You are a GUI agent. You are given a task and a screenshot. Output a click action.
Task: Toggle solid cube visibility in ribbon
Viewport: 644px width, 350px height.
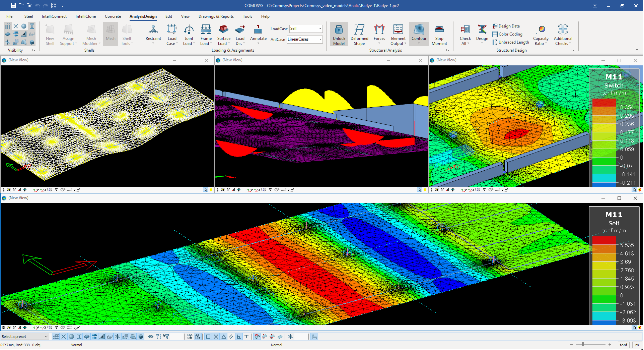click(x=32, y=42)
